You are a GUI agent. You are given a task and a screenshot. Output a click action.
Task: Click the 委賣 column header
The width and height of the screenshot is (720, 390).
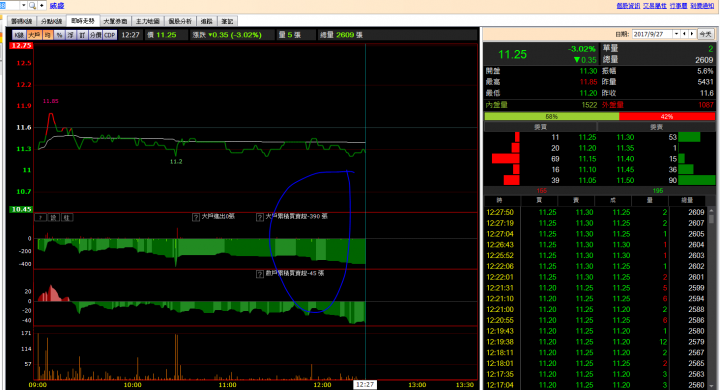(657, 127)
